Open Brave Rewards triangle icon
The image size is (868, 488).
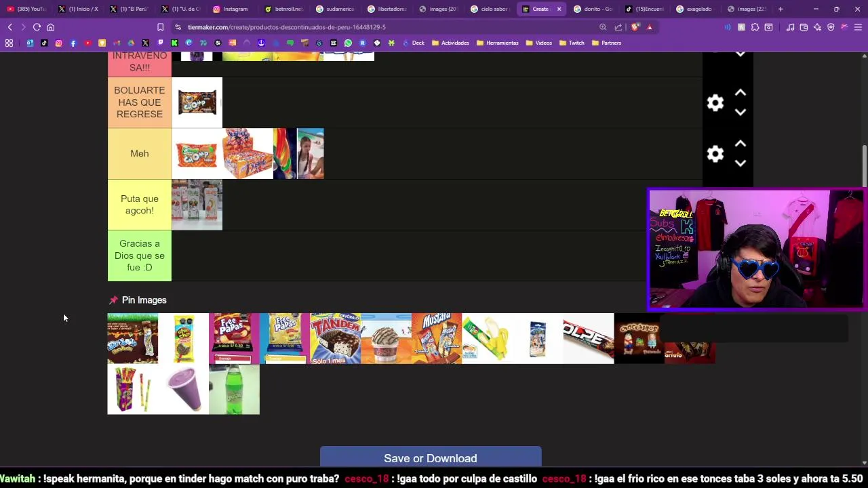[650, 27]
